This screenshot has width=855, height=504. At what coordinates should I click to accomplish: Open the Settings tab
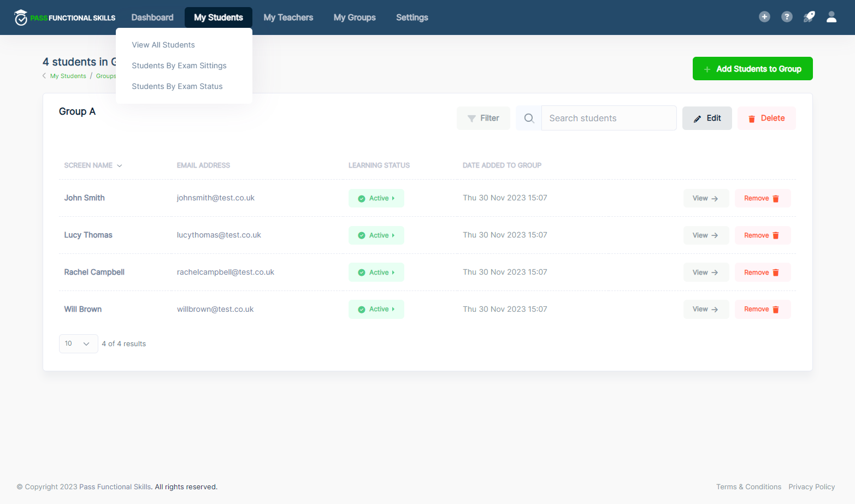click(412, 17)
